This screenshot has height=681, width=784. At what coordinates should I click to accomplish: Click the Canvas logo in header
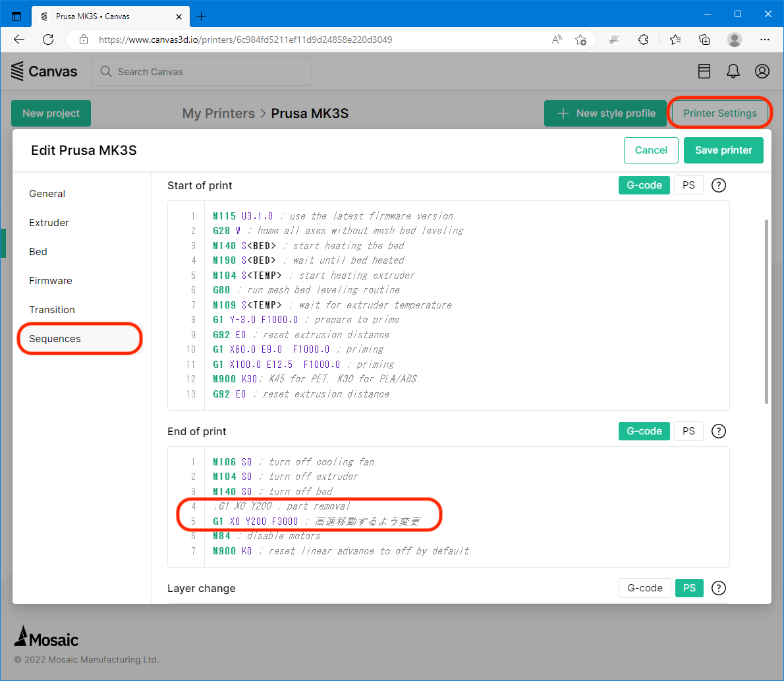[44, 71]
